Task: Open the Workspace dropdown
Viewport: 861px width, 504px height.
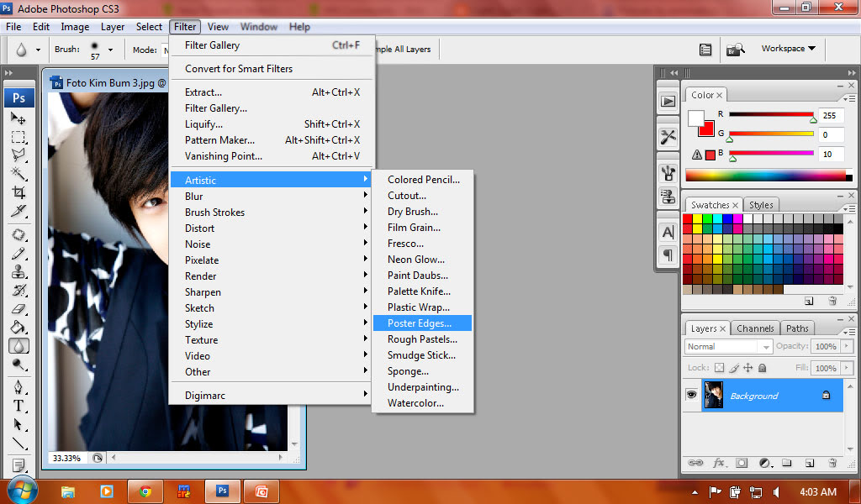Action: [789, 48]
